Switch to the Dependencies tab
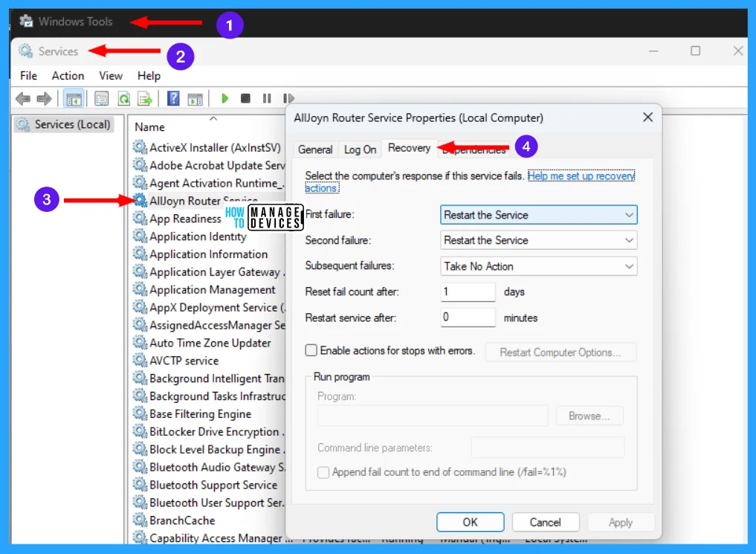756x554 pixels. 474,150
